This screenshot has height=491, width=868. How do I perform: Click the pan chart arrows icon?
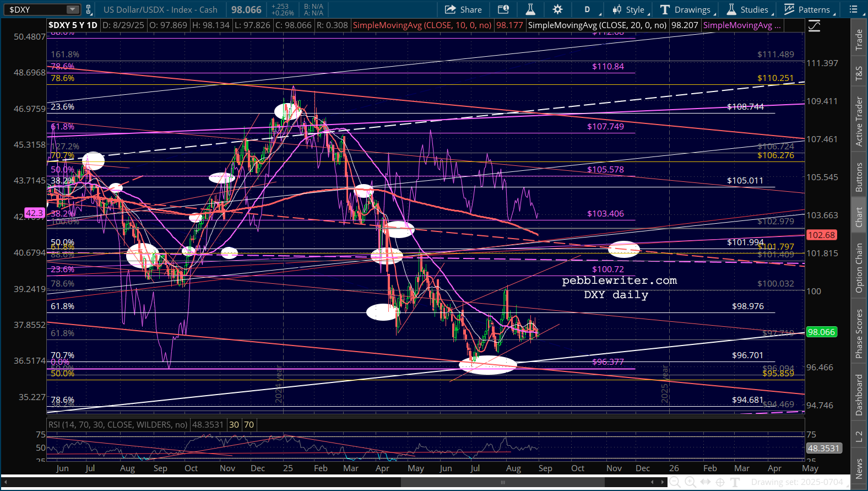click(706, 482)
